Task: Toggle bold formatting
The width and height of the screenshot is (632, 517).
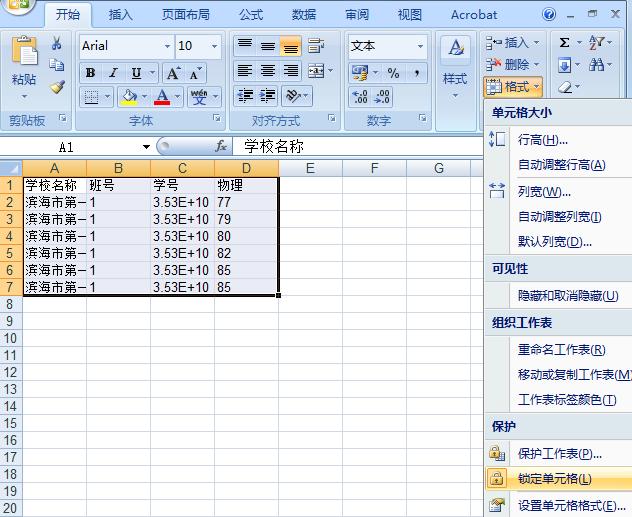Action: click(x=91, y=73)
